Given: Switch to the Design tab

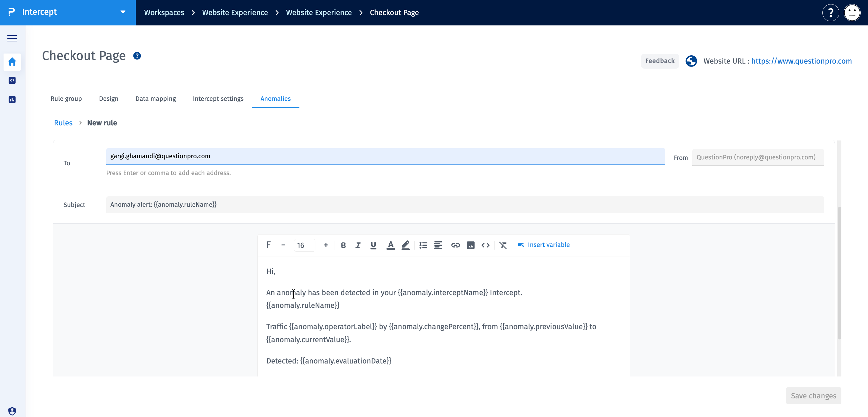Looking at the screenshot, I should point(109,99).
